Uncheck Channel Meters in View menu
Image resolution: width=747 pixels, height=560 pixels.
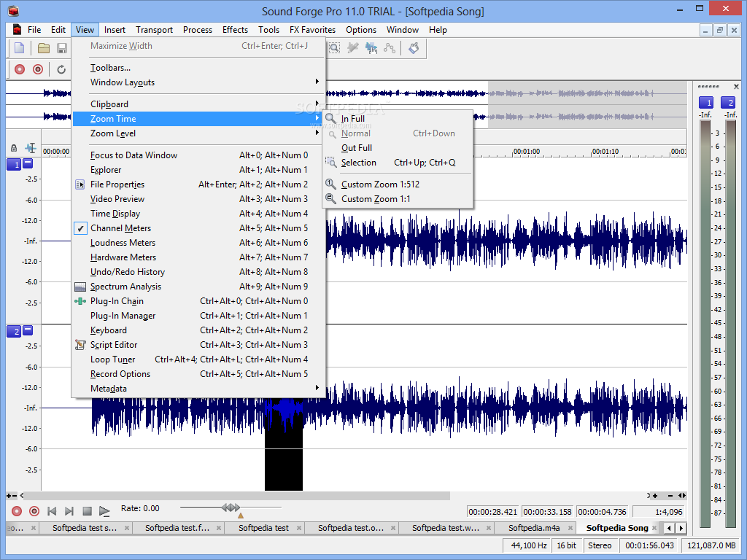click(x=199, y=228)
